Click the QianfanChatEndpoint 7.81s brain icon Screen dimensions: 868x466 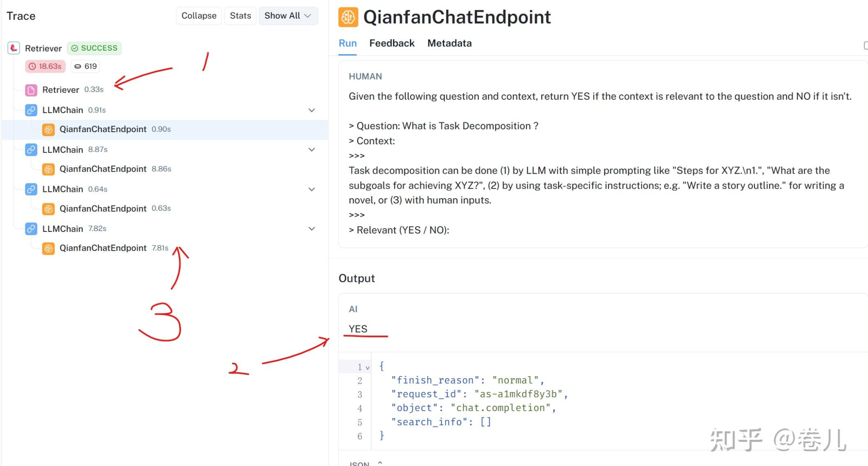[x=48, y=248]
